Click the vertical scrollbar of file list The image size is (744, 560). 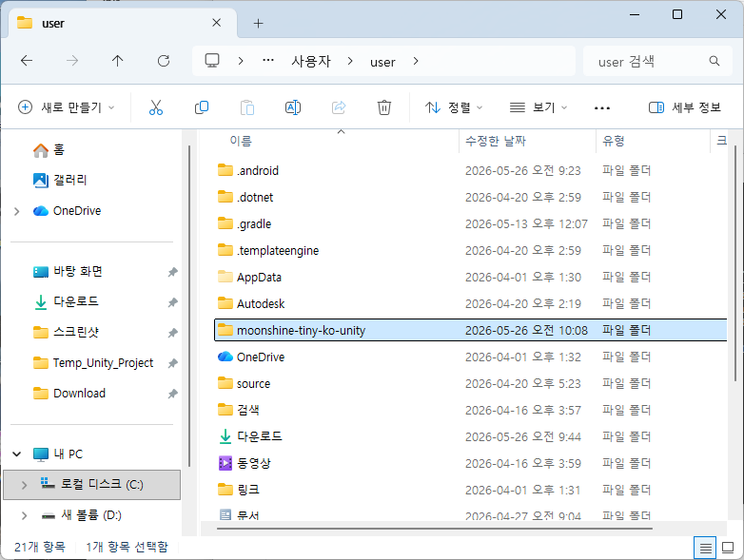coord(735,263)
